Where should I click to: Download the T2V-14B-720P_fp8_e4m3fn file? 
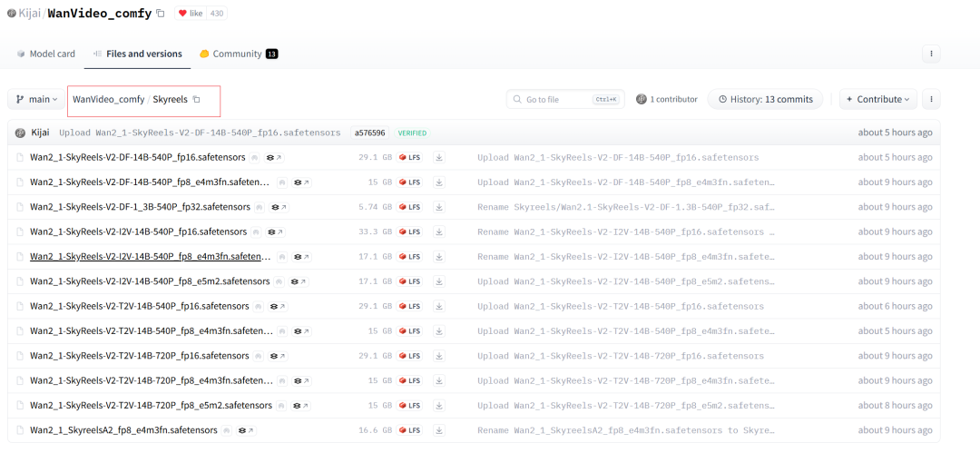439,381
